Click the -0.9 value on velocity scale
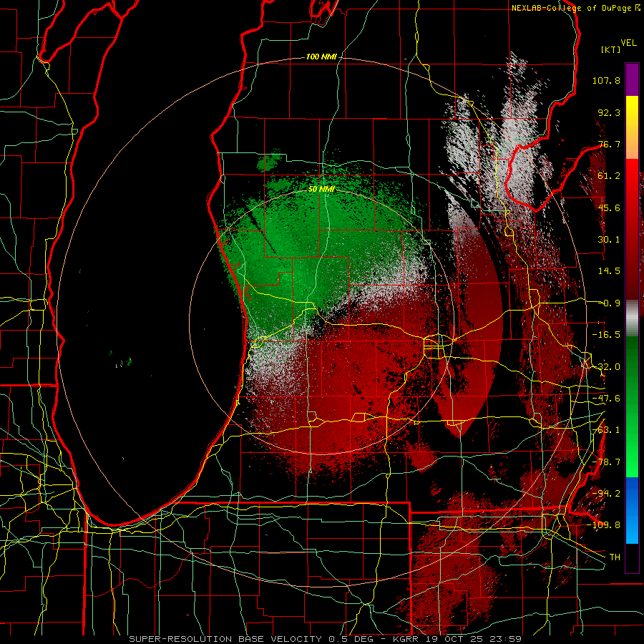Image resolution: width=644 pixels, height=644 pixels. 611,303
